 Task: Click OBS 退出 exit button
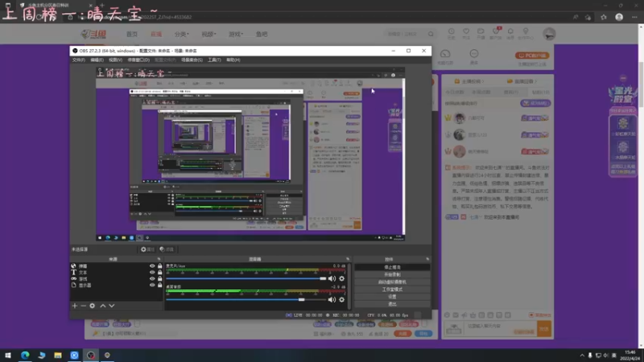(x=392, y=304)
